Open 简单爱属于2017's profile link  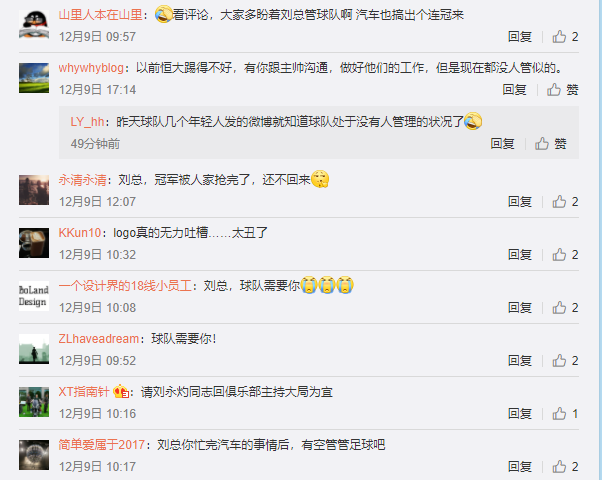pyautogui.click(x=101, y=445)
